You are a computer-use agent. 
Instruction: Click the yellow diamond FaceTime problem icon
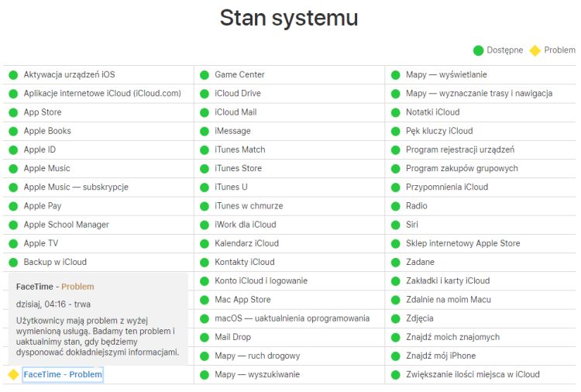click(13, 375)
